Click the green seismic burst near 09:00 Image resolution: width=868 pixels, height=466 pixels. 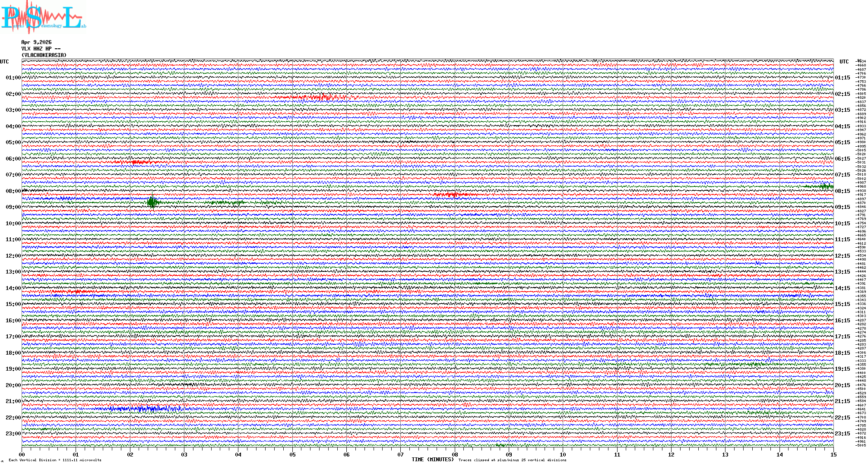pos(152,202)
